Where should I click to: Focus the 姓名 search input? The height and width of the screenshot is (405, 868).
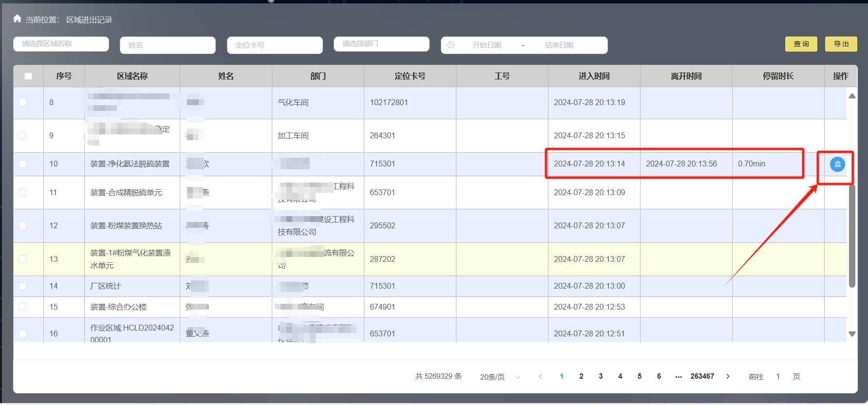(x=168, y=45)
